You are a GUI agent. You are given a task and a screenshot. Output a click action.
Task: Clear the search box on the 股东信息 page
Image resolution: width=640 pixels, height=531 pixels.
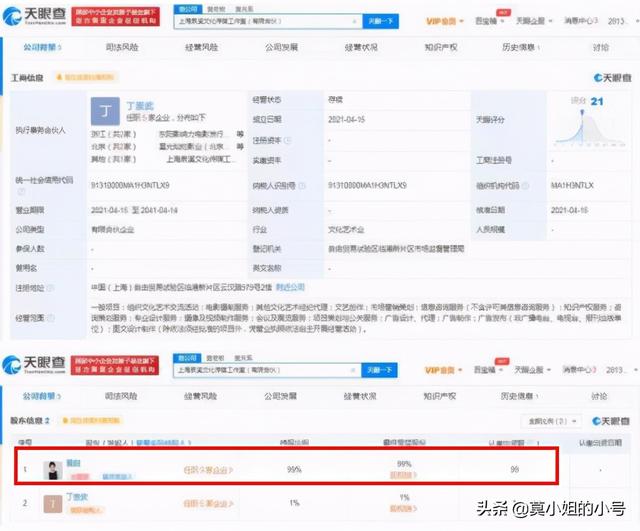click(353, 370)
